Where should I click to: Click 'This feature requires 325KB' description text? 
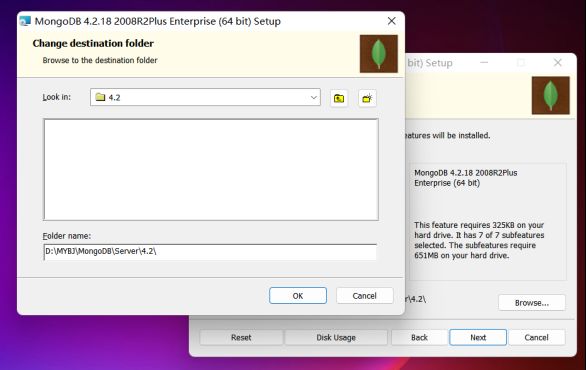479,240
